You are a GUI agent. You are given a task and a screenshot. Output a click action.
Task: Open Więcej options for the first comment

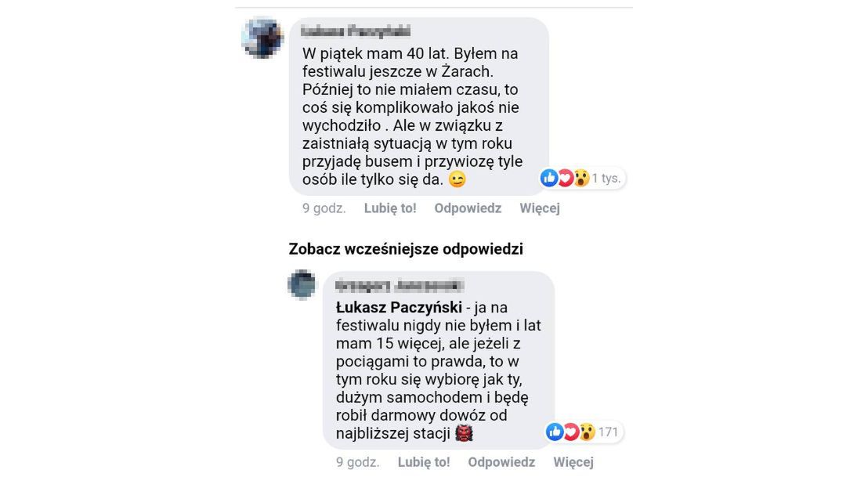541,208
